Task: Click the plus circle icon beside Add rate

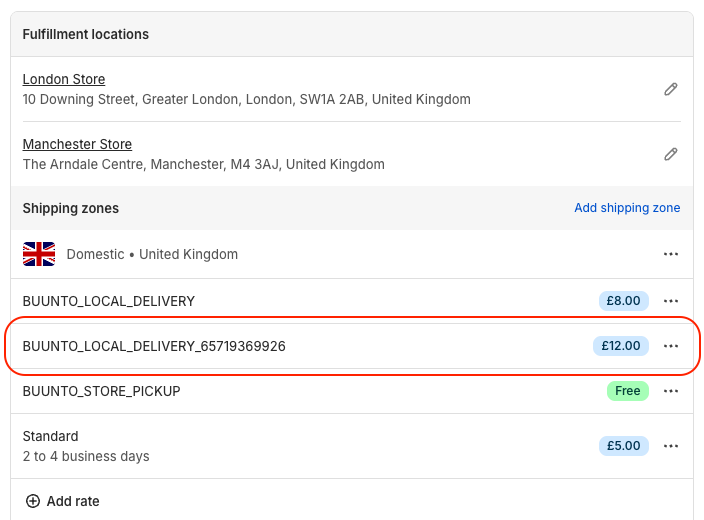Action: pyautogui.click(x=33, y=501)
